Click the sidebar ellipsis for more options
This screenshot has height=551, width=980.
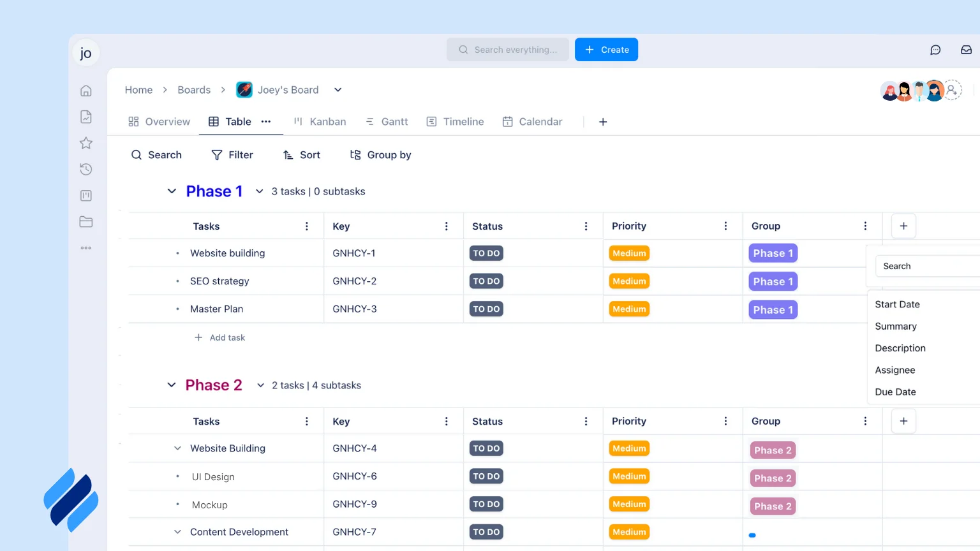coord(86,247)
